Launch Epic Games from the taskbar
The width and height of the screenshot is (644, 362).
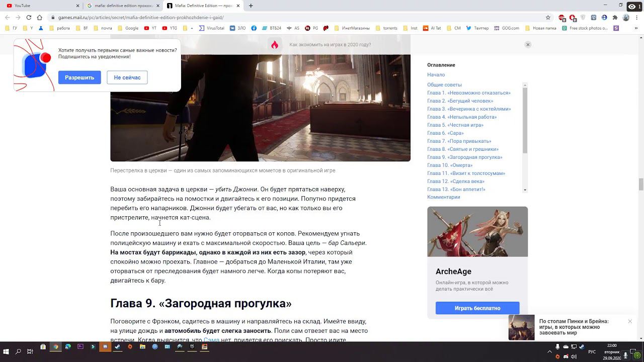(x=192, y=347)
